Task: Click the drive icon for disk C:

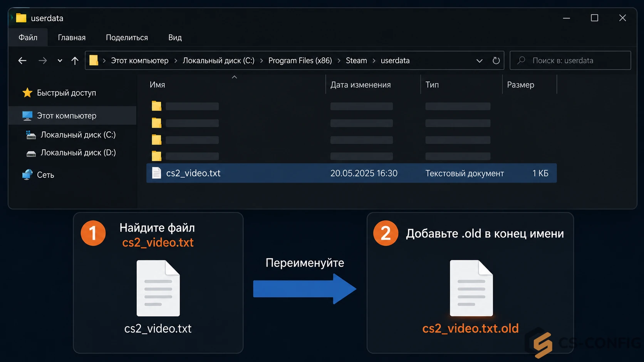Action: click(31, 135)
